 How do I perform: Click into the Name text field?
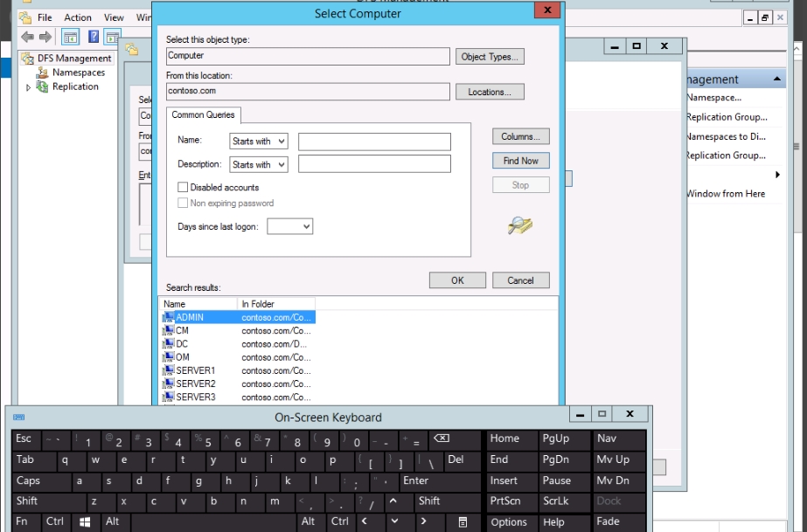(374, 142)
